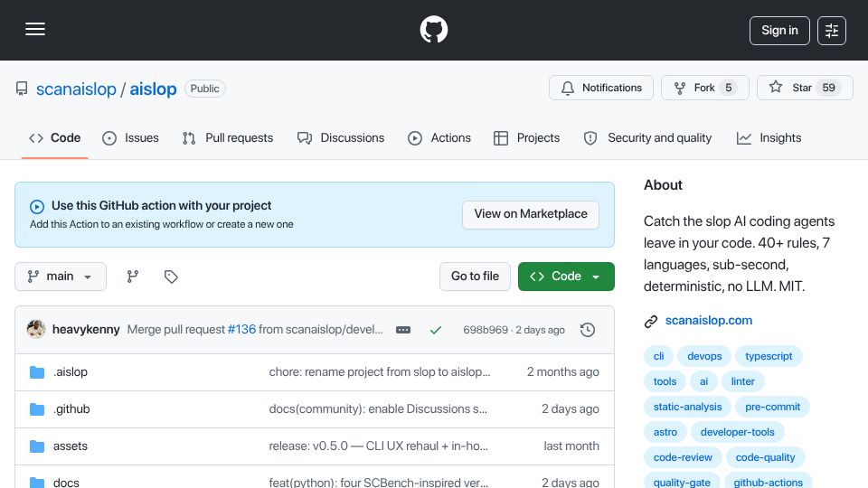The height and width of the screenshot is (488, 868).
Task: Fork the repository
Action: coord(704,88)
